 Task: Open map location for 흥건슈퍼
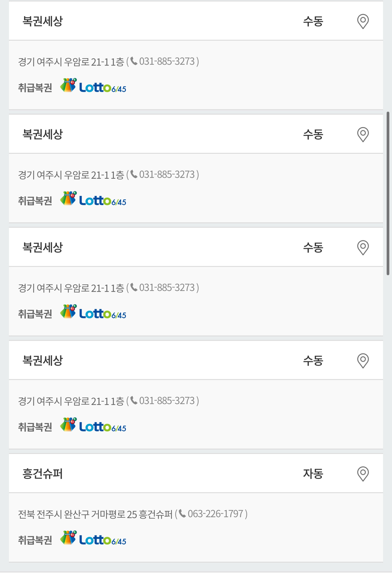(x=363, y=473)
